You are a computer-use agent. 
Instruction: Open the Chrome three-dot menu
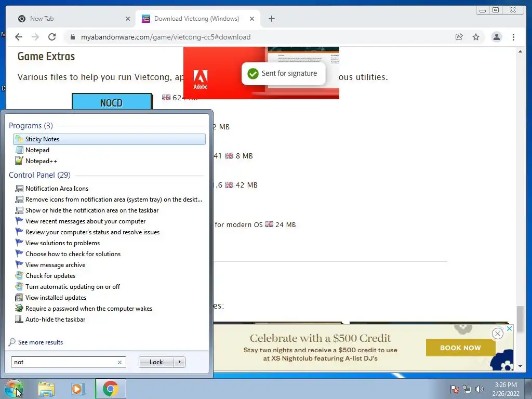pos(513,37)
